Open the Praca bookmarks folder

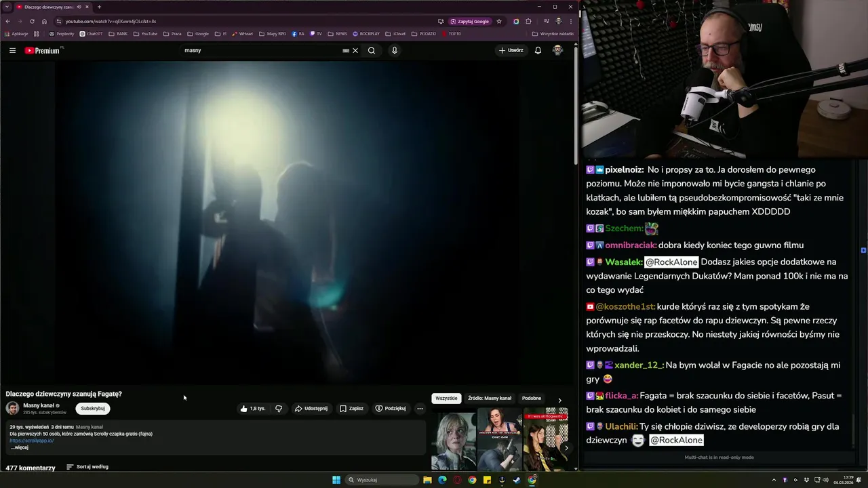coord(172,33)
